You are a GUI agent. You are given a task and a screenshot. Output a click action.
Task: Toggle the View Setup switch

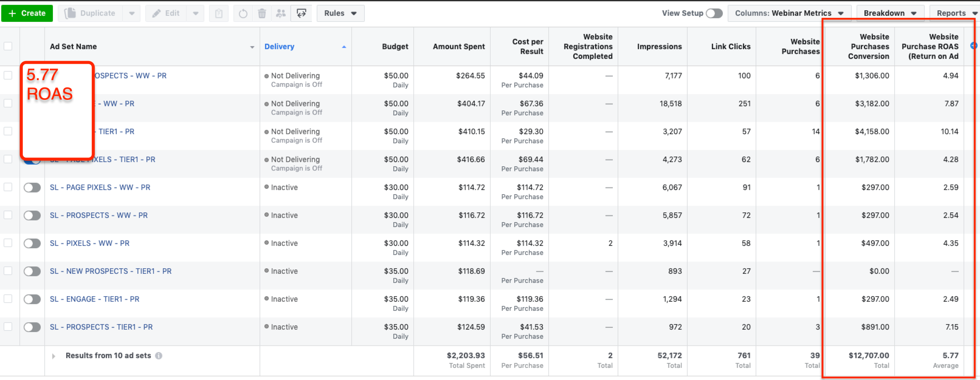point(714,13)
